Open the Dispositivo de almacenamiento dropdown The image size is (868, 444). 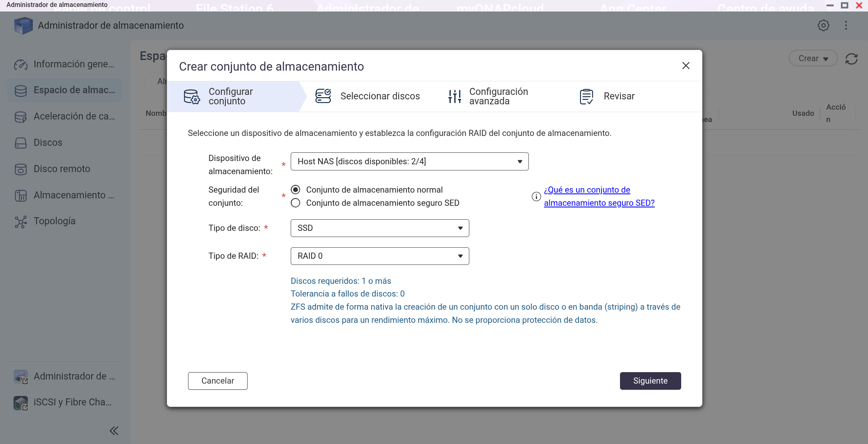coord(409,161)
